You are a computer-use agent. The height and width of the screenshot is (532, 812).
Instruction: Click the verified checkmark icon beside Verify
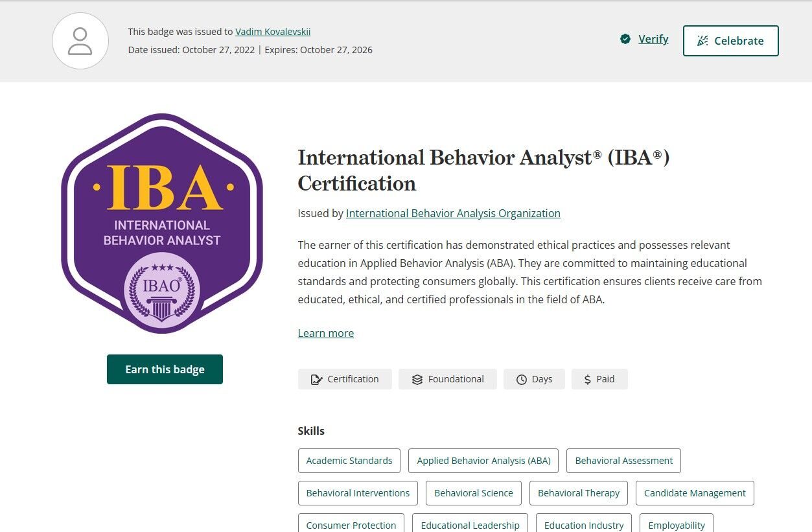625,40
